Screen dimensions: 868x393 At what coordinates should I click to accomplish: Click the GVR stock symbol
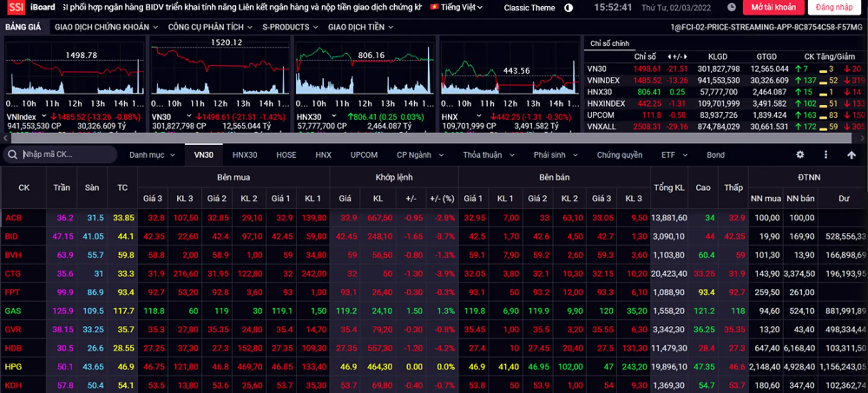coord(13,329)
